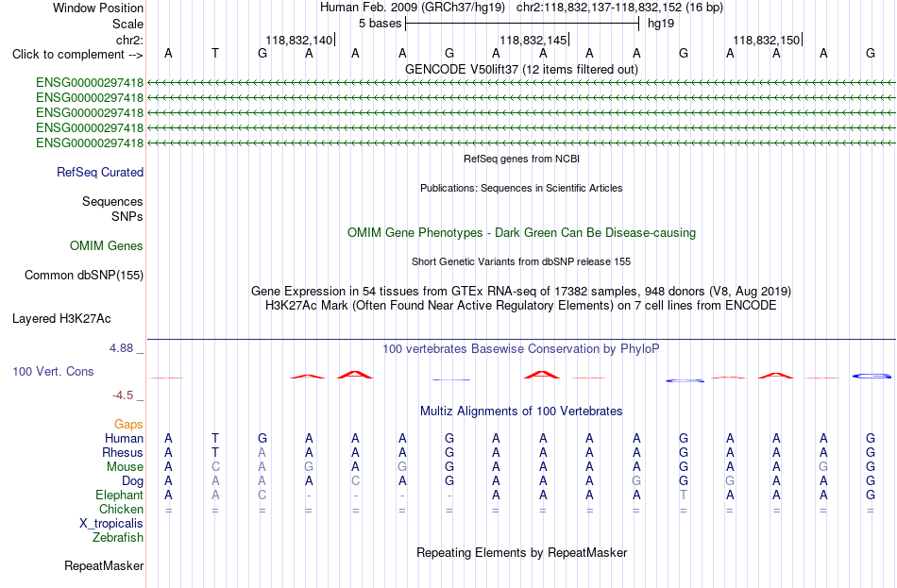Click the T base in the complement row
Screen dimensions: 897x588
[215, 53]
